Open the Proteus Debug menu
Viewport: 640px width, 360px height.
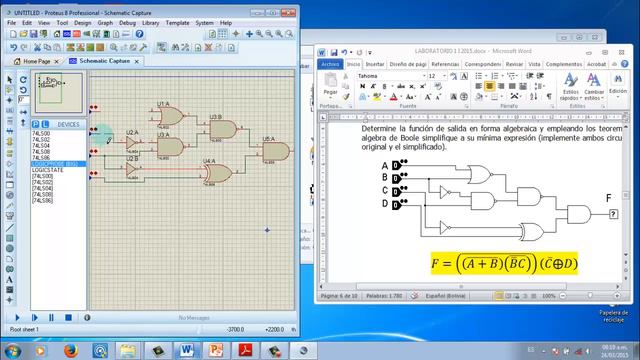127,23
